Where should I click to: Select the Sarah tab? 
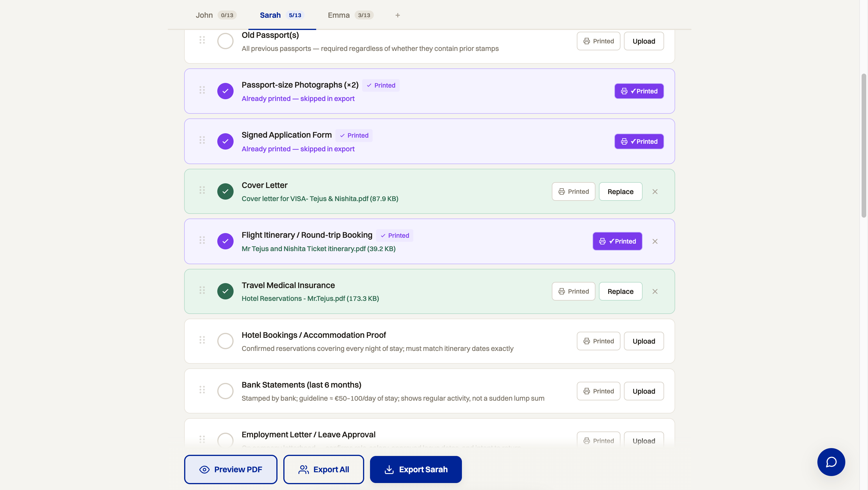coord(282,15)
